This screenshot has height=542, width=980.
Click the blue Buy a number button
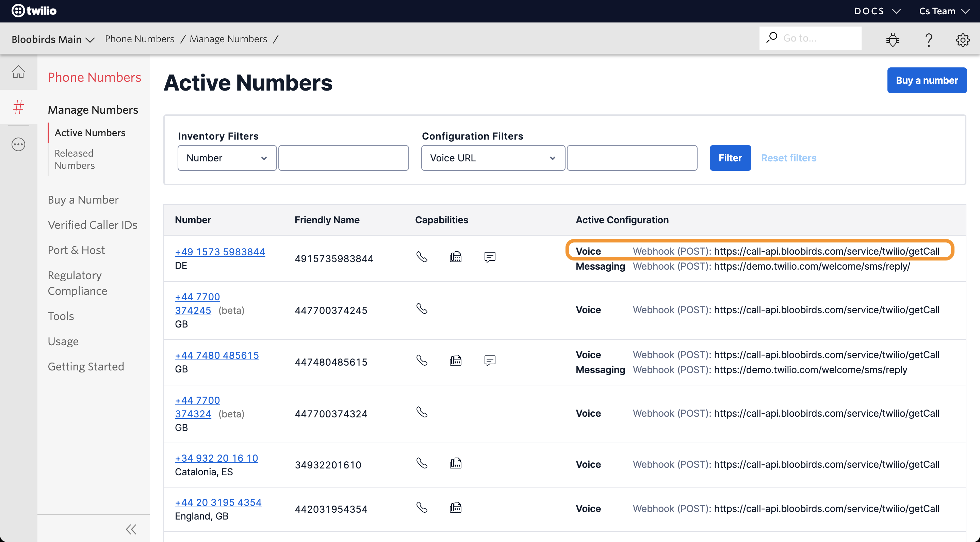click(x=927, y=80)
